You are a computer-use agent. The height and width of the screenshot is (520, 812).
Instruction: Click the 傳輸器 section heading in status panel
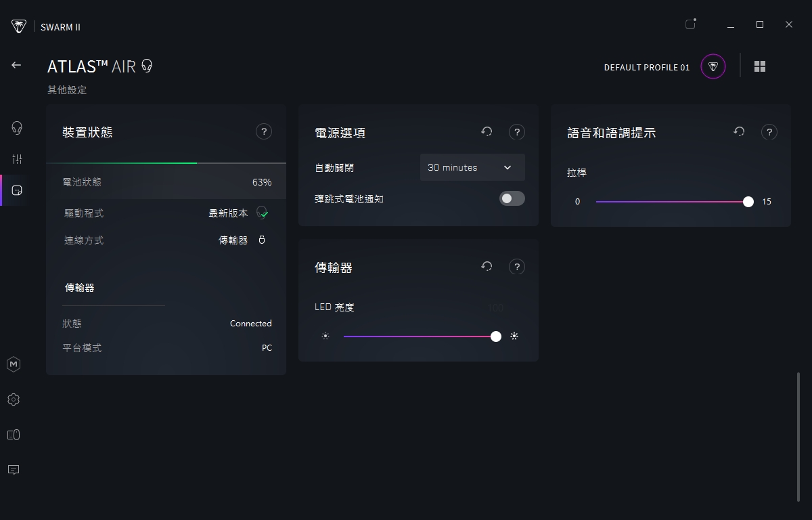coord(79,288)
